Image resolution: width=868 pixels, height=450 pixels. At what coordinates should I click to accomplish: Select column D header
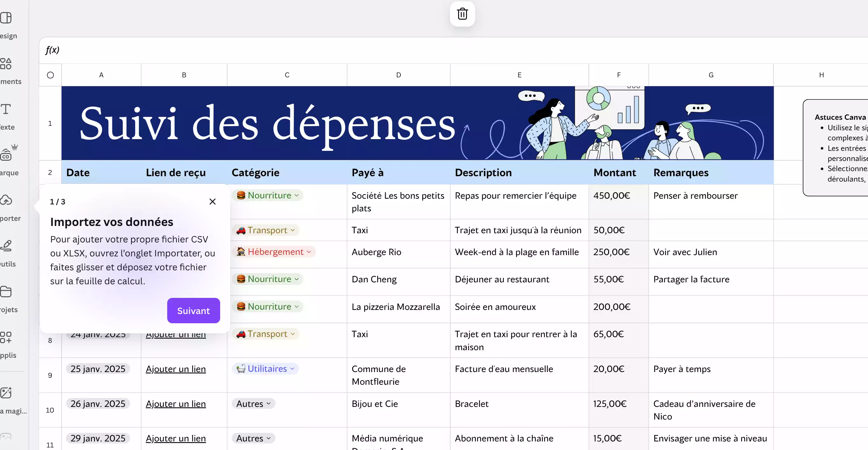tap(398, 75)
